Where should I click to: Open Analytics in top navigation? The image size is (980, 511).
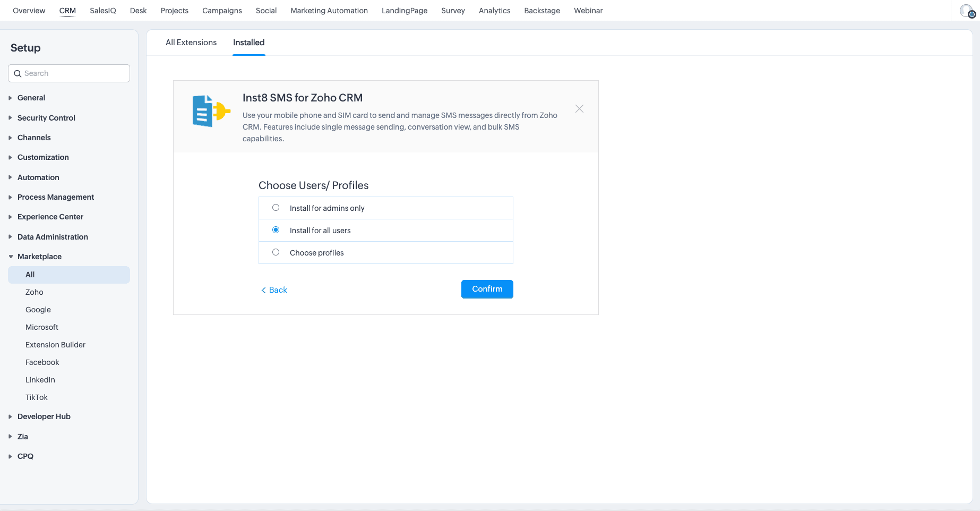coord(494,11)
